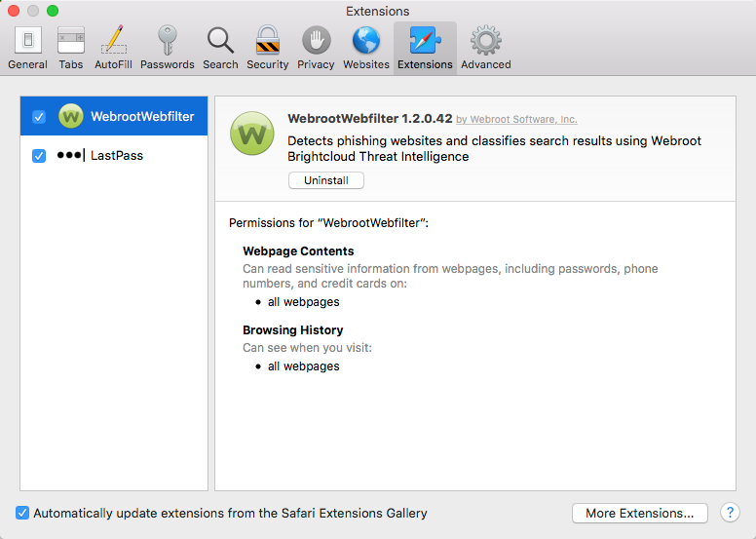The height and width of the screenshot is (539, 756).
Task: Select the Extensions puzzle-piece pane
Action: (425, 49)
